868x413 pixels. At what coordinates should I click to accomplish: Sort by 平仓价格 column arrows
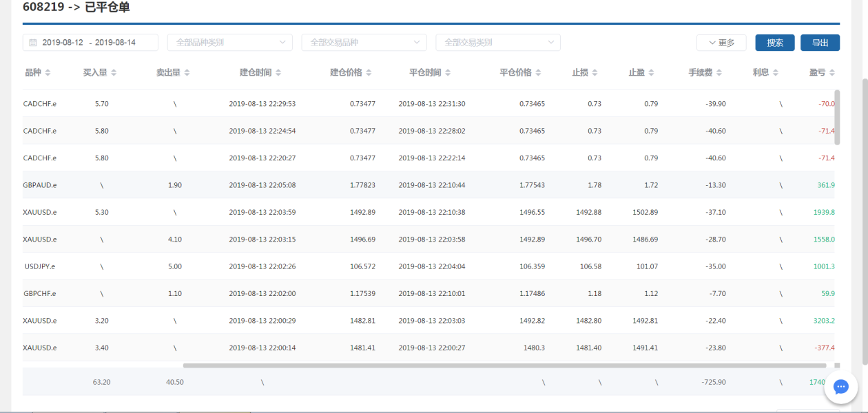click(x=538, y=73)
